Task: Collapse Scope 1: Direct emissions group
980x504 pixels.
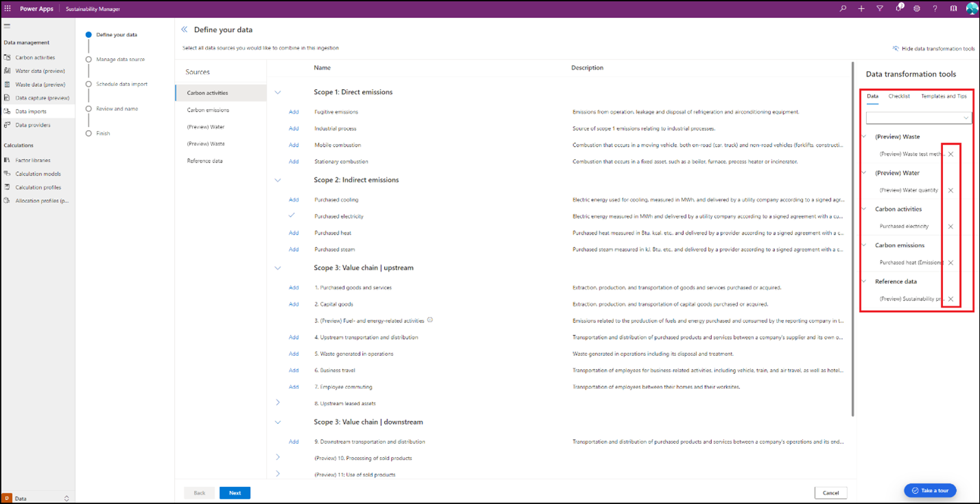Action: pos(278,93)
